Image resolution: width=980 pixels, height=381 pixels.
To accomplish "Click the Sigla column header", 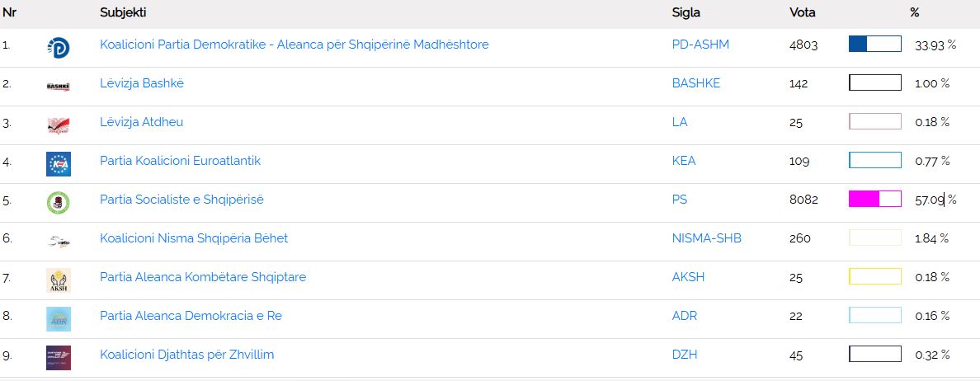I will point(686,12).
